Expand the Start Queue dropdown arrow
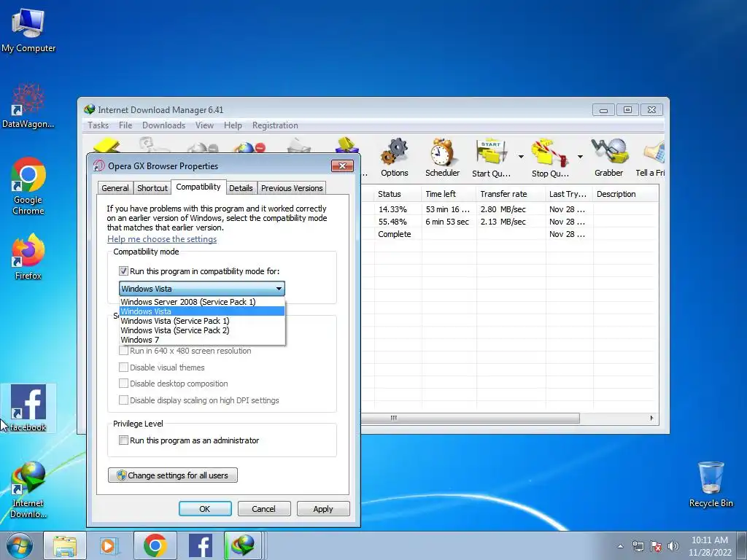The height and width of the screenshot is (560, 747). pyautogui.click(x=521, y=157)
